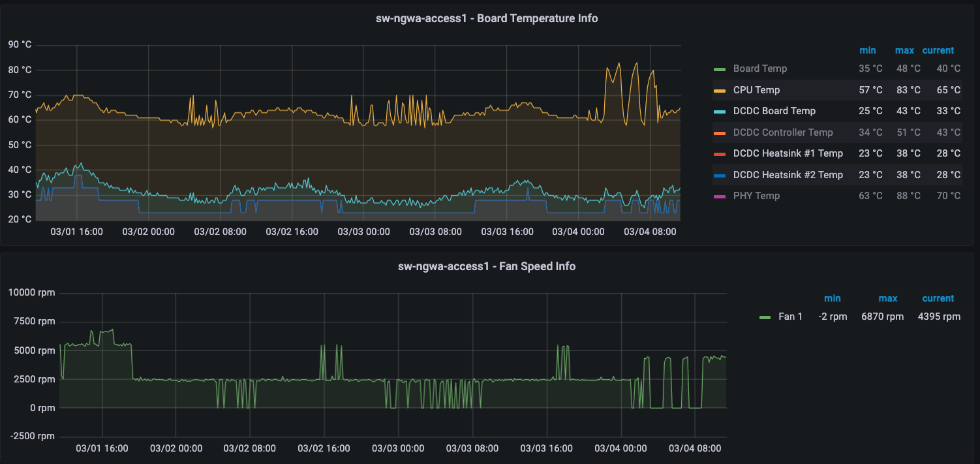Sort fan speed legend by min column
Screen dimensions: 980x464
[832, 298]
